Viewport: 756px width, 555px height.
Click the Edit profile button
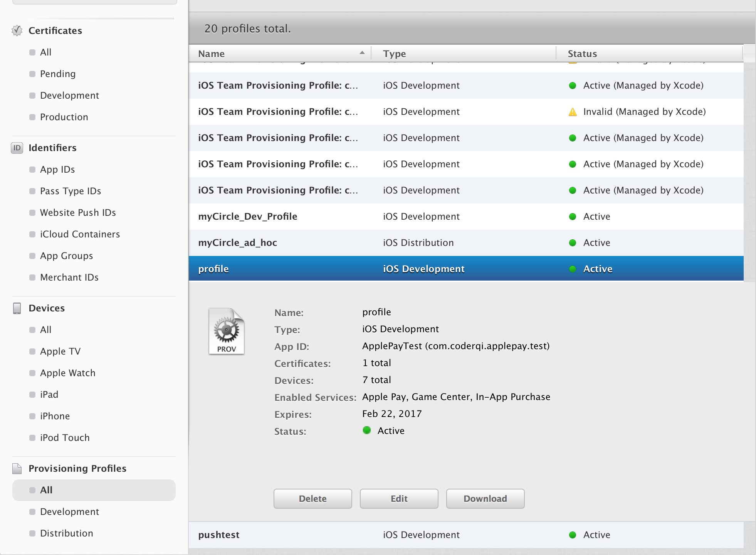pos(399,499)
